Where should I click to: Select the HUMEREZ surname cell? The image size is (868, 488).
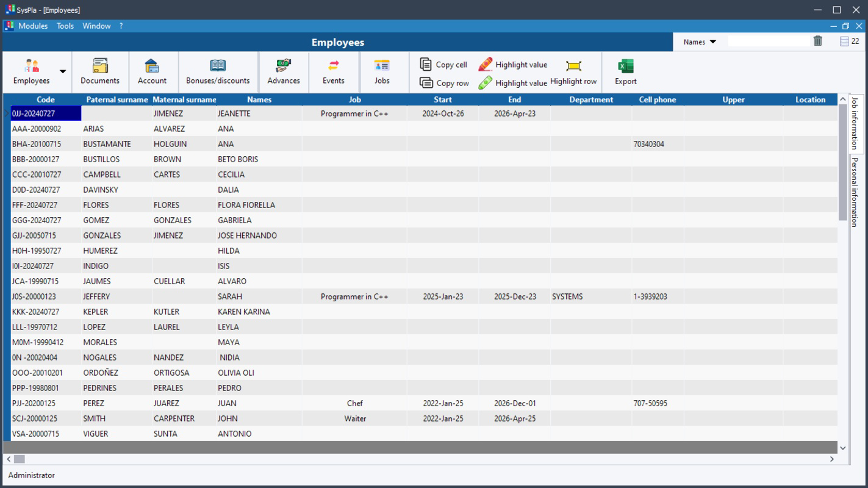pyautogui.click(x=117, y=251)
